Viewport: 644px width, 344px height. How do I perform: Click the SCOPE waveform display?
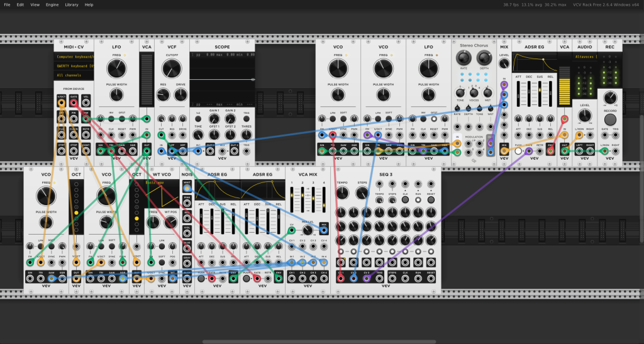coord(222,80)
